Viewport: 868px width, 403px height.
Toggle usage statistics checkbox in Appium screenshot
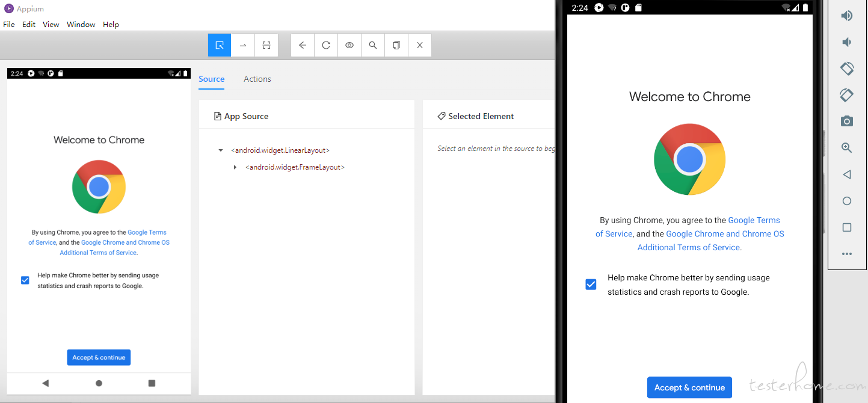(25, 280)
